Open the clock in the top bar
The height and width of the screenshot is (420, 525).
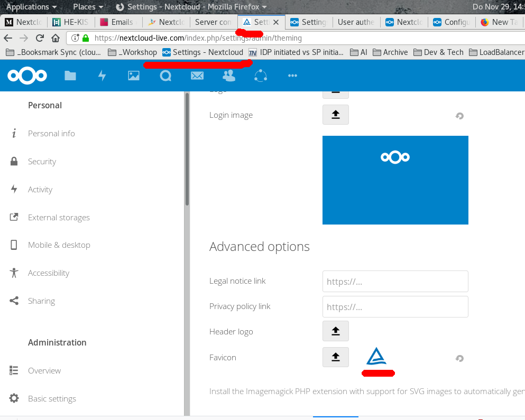pos(499,7)
